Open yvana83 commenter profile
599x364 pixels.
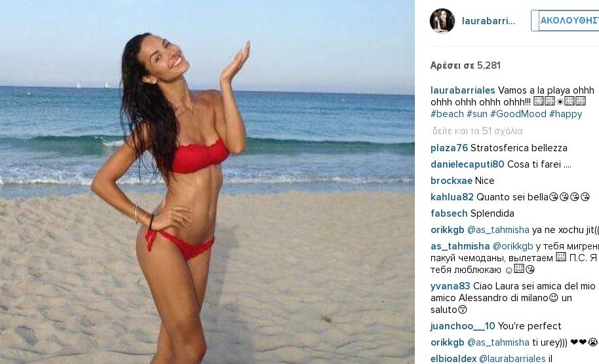coord(450,286)
